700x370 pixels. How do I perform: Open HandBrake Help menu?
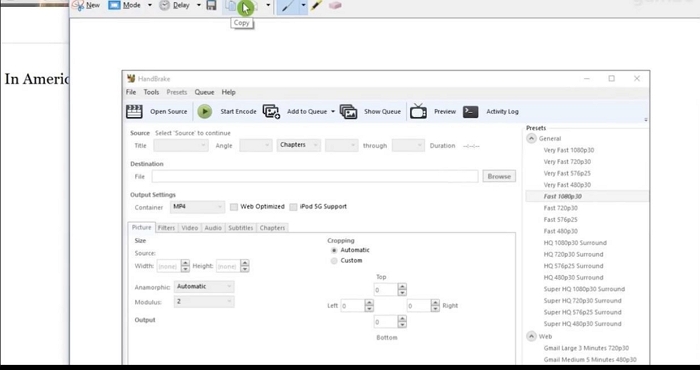[228, 92]
